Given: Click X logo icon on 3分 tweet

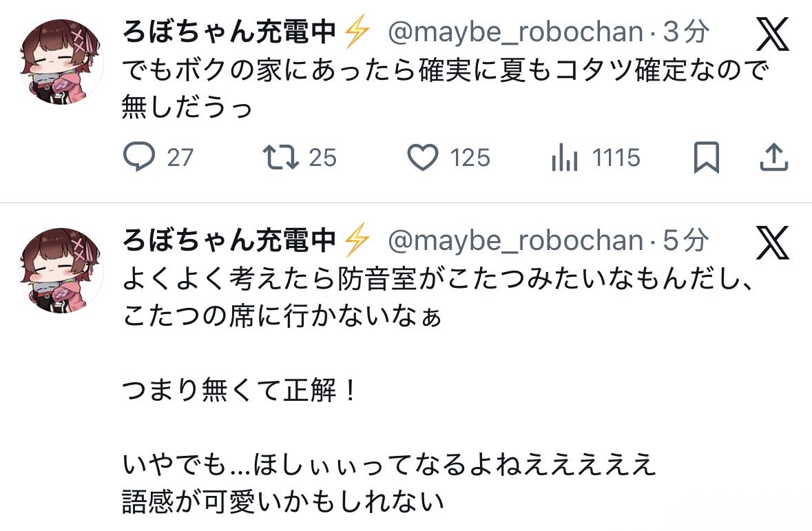Looking at the screenshot, I should [773, 34].
